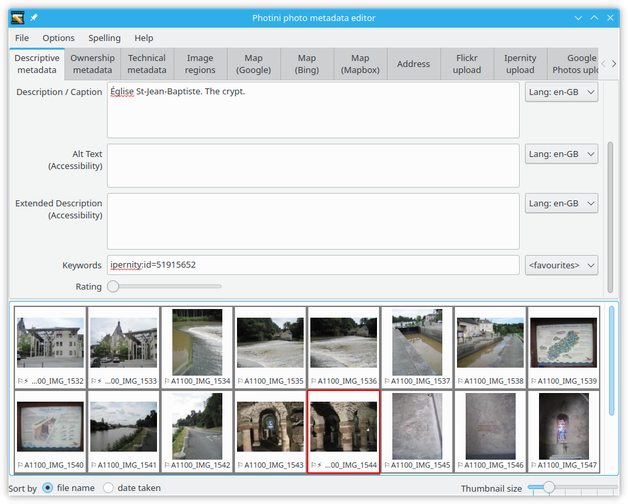Select thumbnail A1100_IMG_1535

(270, 347)
